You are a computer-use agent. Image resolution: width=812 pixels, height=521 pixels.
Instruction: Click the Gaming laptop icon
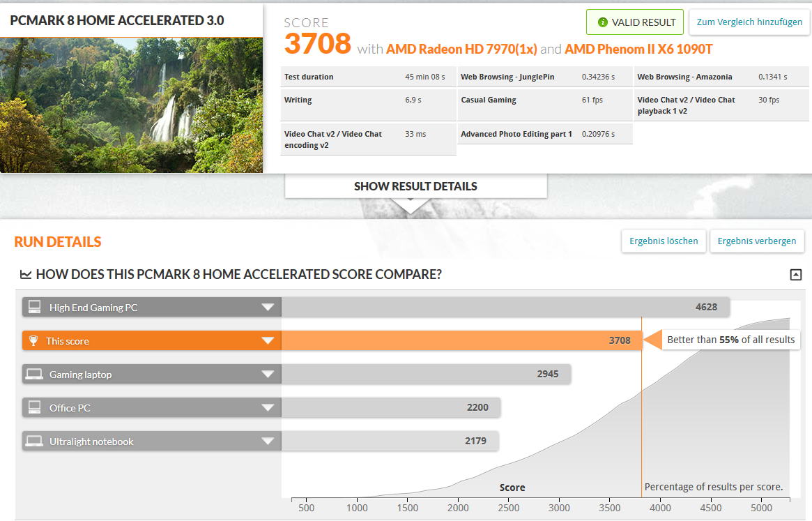[34, 375]
